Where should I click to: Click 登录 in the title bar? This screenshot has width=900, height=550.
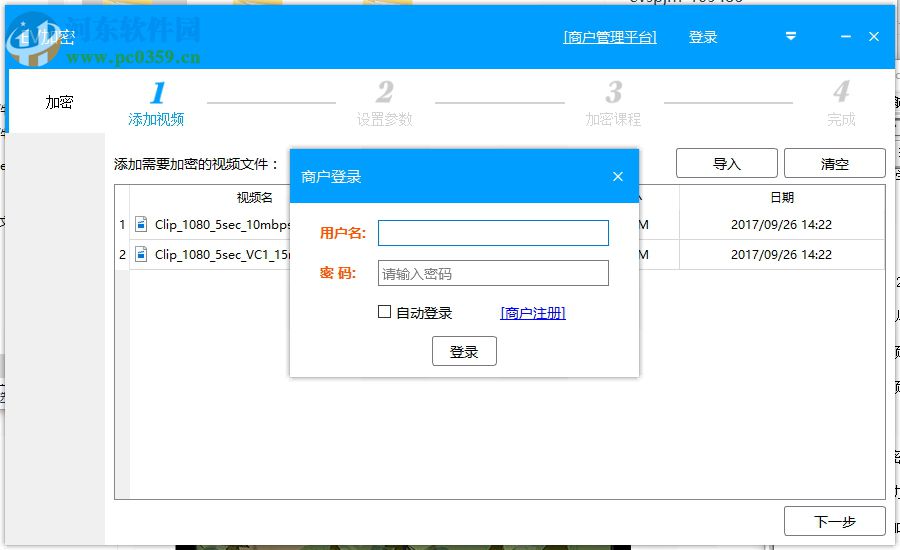pos(703,37)
